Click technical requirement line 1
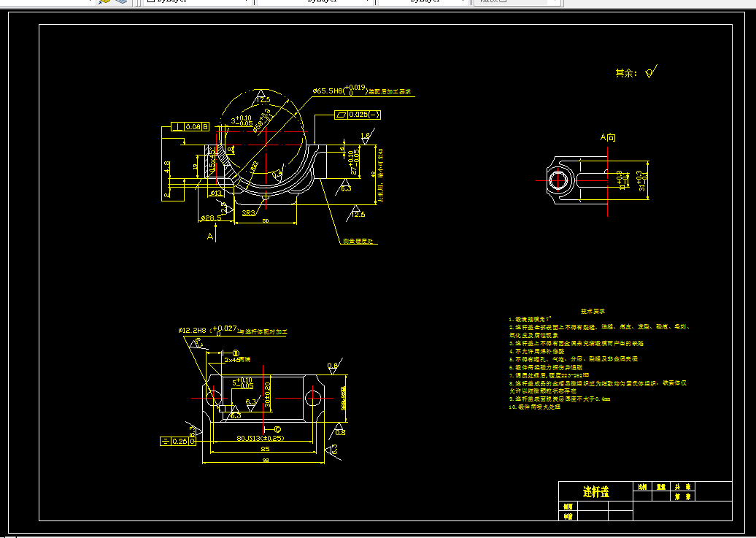The width and height of the screenshot is (756, 538). (531, 320)
